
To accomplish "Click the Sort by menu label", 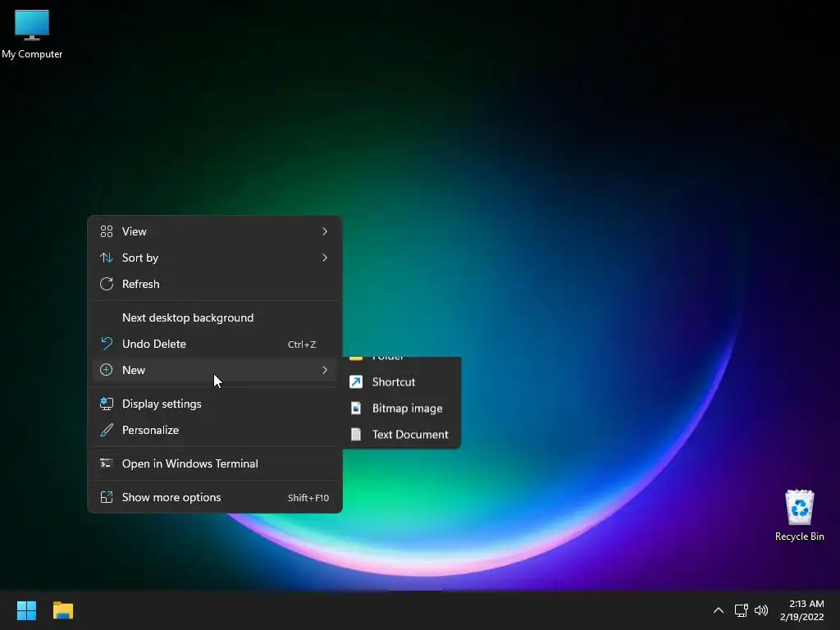I will 139,258.
